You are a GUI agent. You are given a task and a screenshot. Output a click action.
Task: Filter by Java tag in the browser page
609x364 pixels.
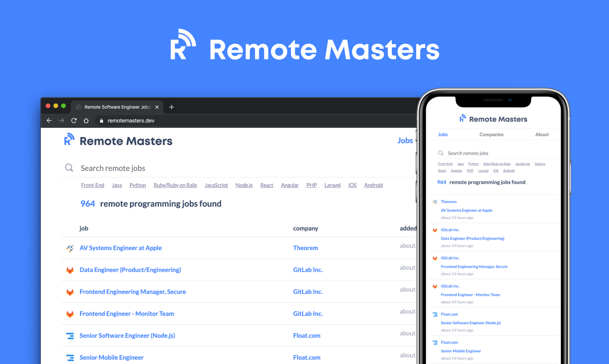coord(117,185)
